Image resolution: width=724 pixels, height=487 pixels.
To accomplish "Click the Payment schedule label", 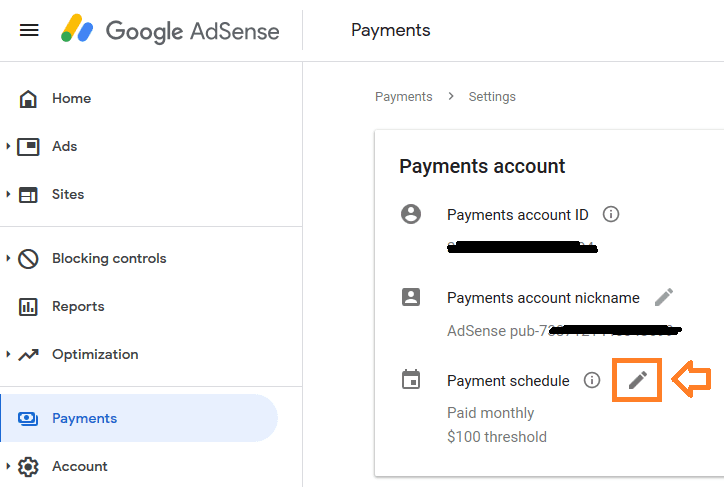I will point(508,381).
